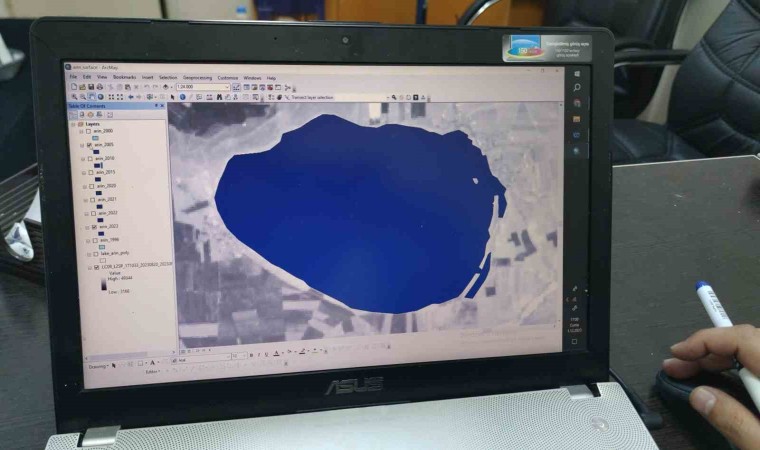This screenshot has height=450, width=760.
Task: Uncheck the arin_2023 layer checkbox
Action: pyautogui.click(x=91, y=227)
